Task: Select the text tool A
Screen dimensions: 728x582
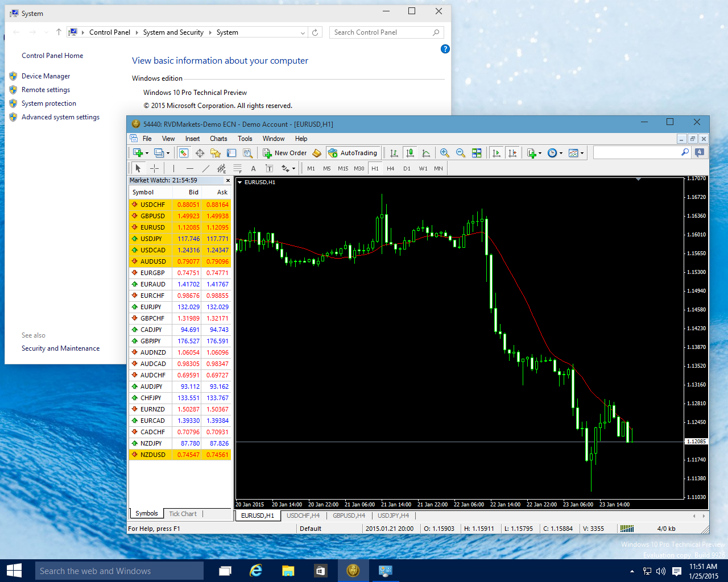Action: (254, 168)
